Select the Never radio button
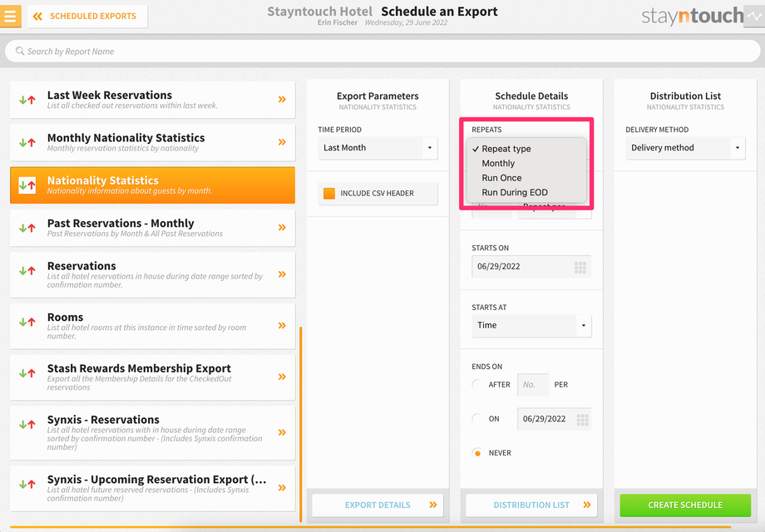This screenshot has height=532, width=765. point(477,453)
